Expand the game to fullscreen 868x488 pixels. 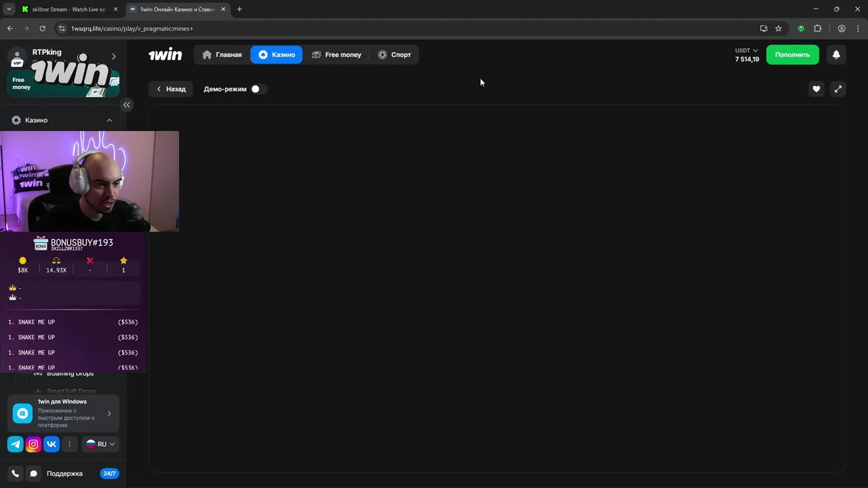[838, 89]
